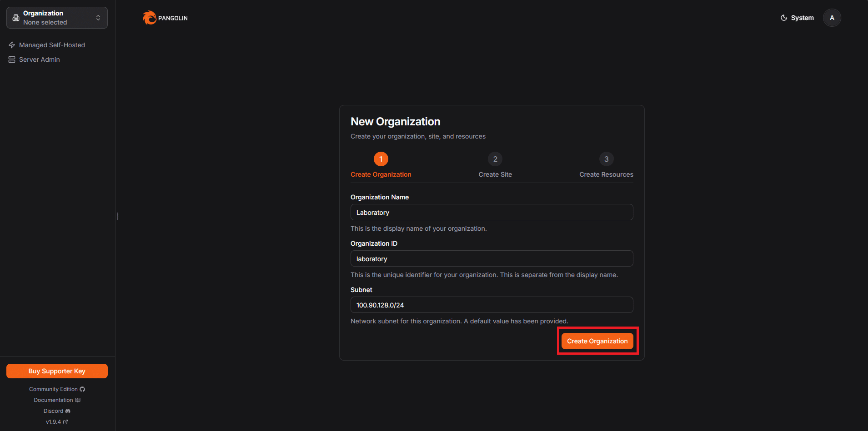Screen dimensions: 868x431
Task: Select step 2 Create Site circle
Action: 495,159
